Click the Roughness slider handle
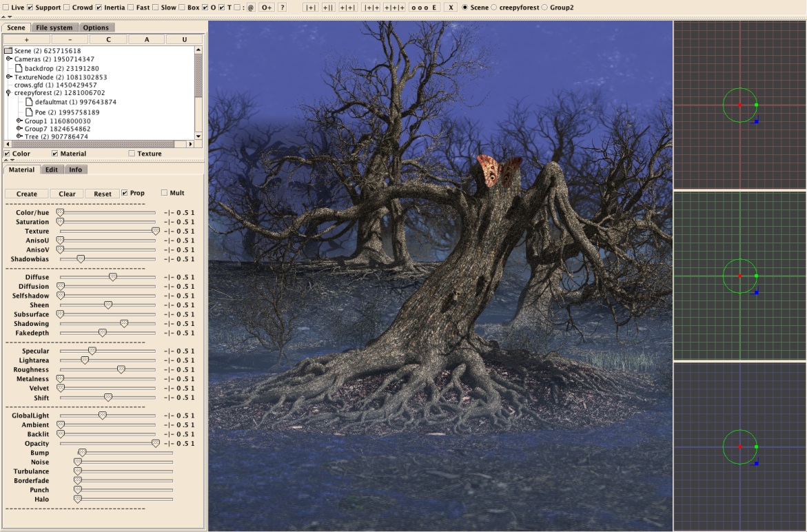The height and width of the screenshot is (532, 807). 121,370
